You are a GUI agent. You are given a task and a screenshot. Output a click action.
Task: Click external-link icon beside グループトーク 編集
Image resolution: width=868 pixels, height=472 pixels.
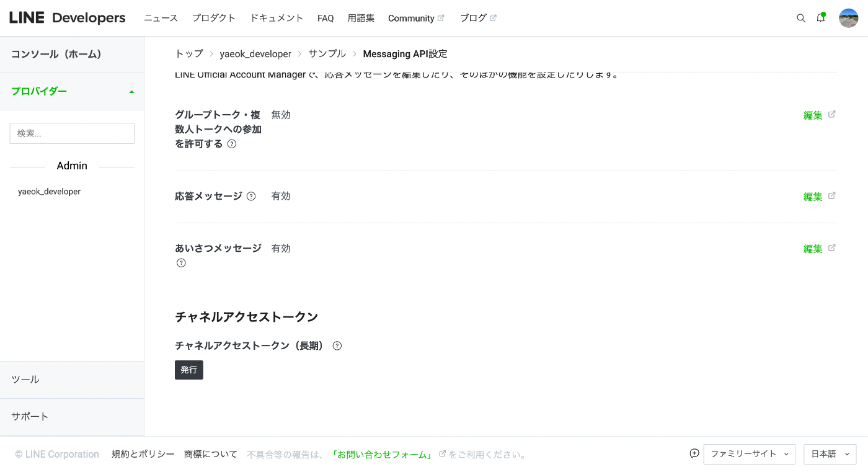[832, 114]
